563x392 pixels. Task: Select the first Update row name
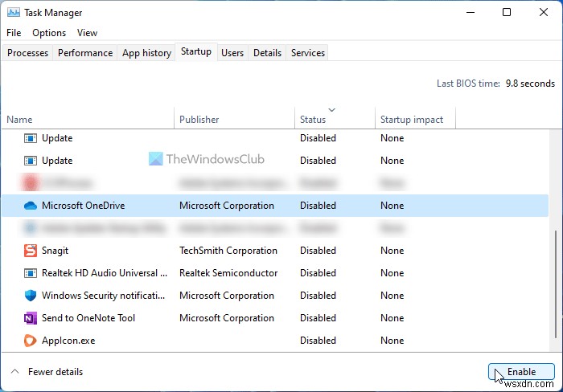tap(57, 138)
